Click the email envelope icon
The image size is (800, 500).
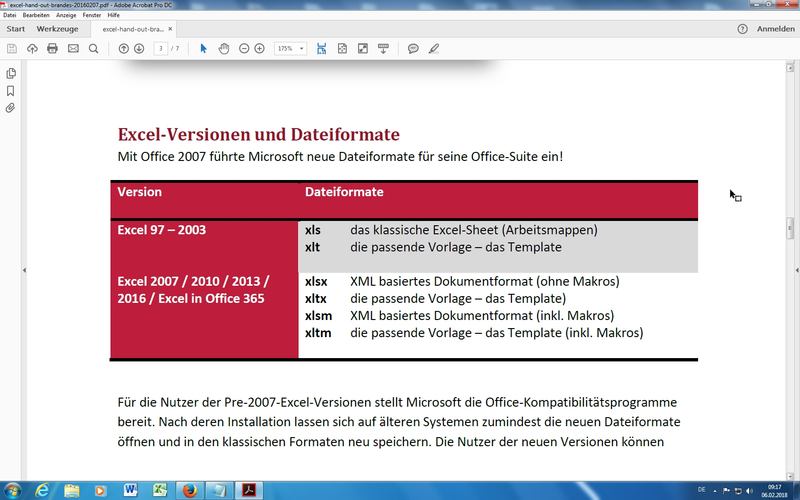[x=73, y=48]
